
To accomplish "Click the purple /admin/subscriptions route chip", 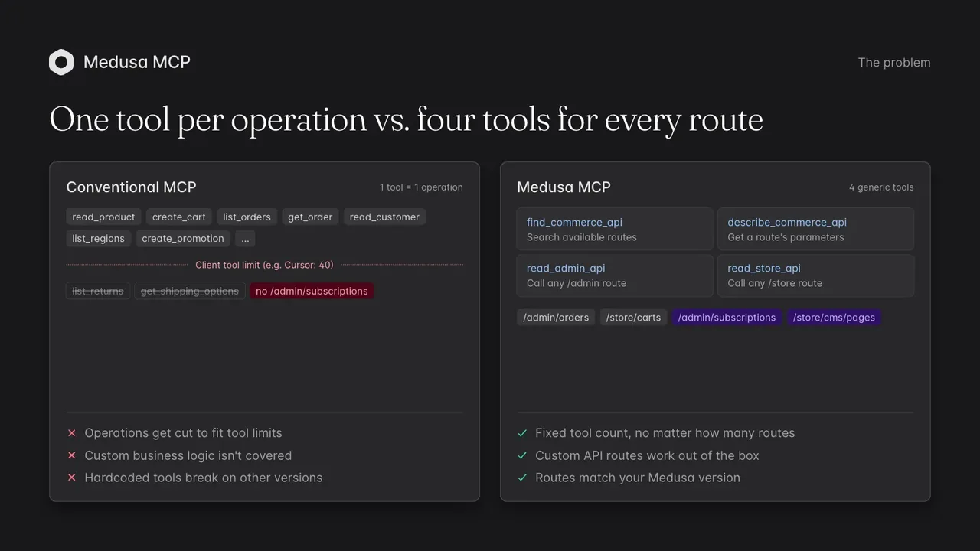I will coord(727,318).
